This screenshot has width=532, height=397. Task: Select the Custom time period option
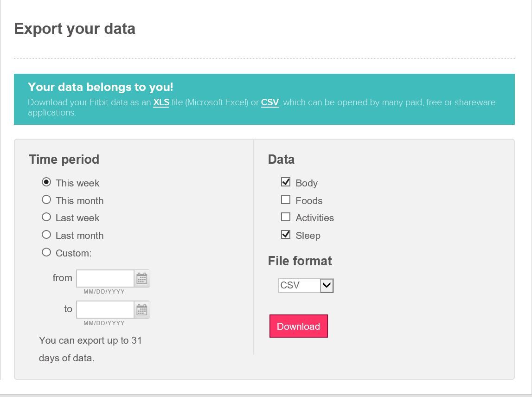46,252
